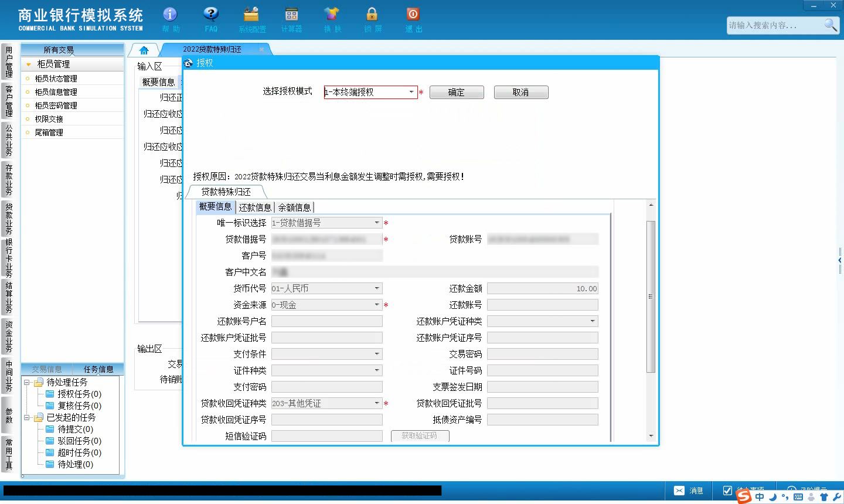The height and width of the screenshot is (504, 844).
Task: Open 柜员密码管理 menu item
Action: 56,105
